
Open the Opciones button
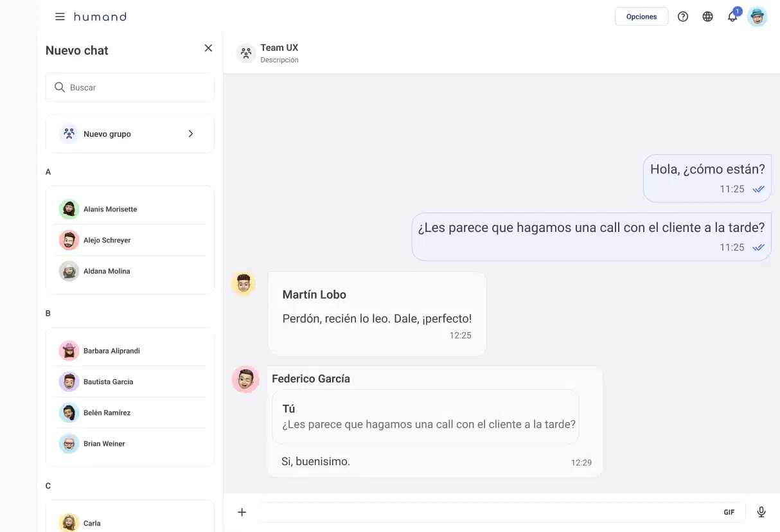pos(641,17)
